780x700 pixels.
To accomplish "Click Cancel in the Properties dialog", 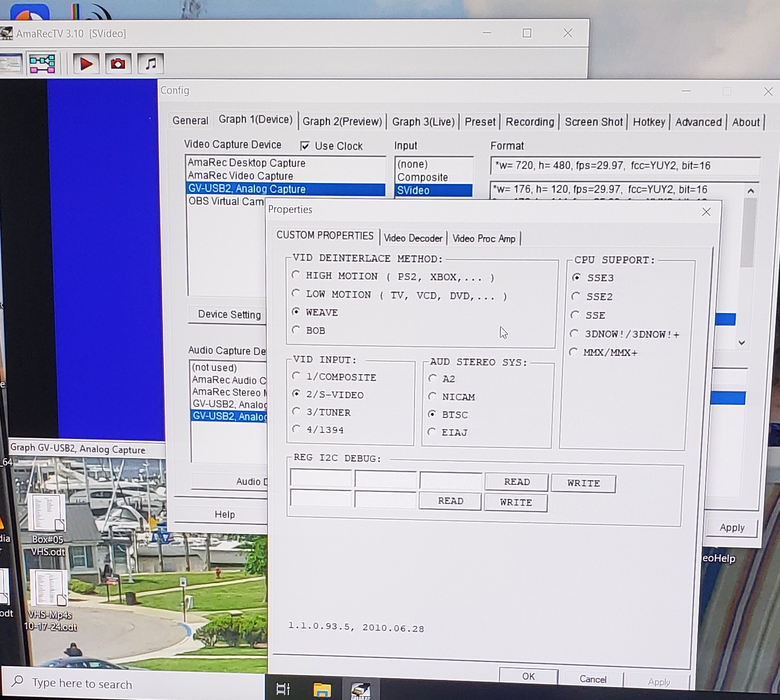I will click(x=593, y=679).
